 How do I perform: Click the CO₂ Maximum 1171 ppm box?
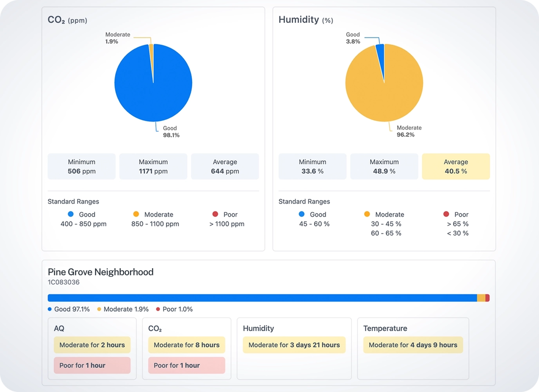pos(153,167)
